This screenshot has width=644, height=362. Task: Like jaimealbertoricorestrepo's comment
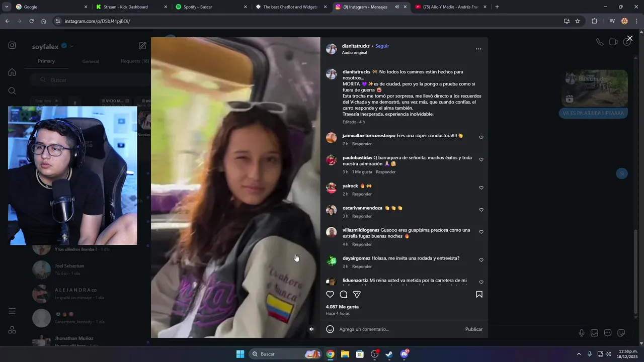[x=481, y=137]
